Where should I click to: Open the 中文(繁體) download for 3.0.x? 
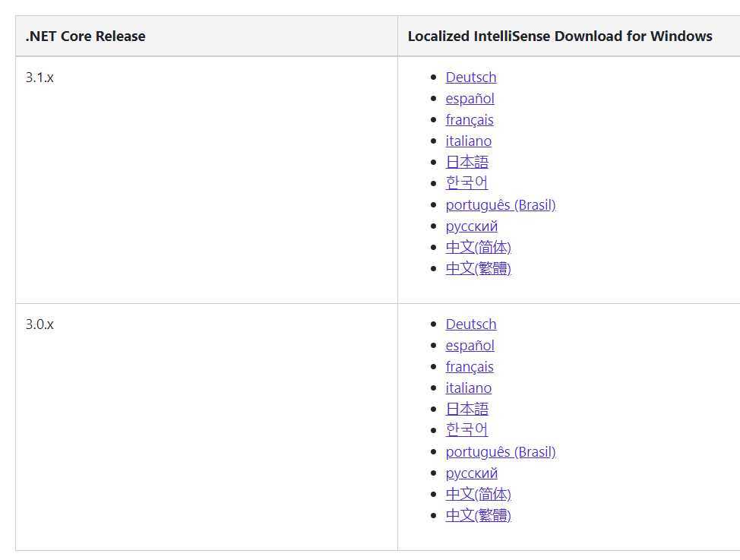(478, 515)
